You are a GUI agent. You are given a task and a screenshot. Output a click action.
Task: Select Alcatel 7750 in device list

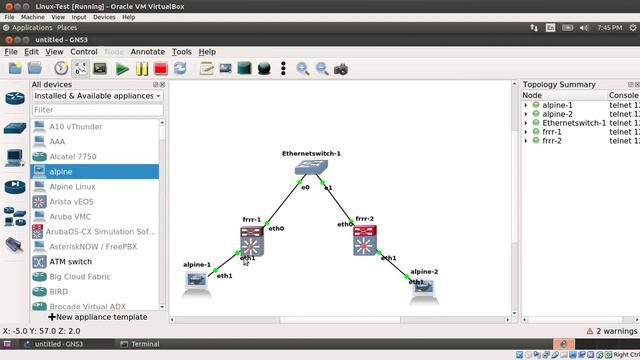click(x=95, y=157)
